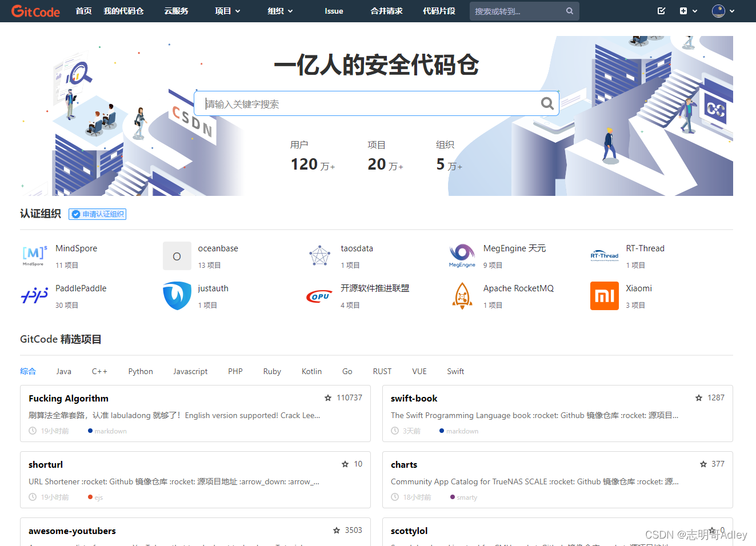The height and width of the screenshot is (546, 756).
Task: Open the shorturl project title
Action: coord(46,464)
